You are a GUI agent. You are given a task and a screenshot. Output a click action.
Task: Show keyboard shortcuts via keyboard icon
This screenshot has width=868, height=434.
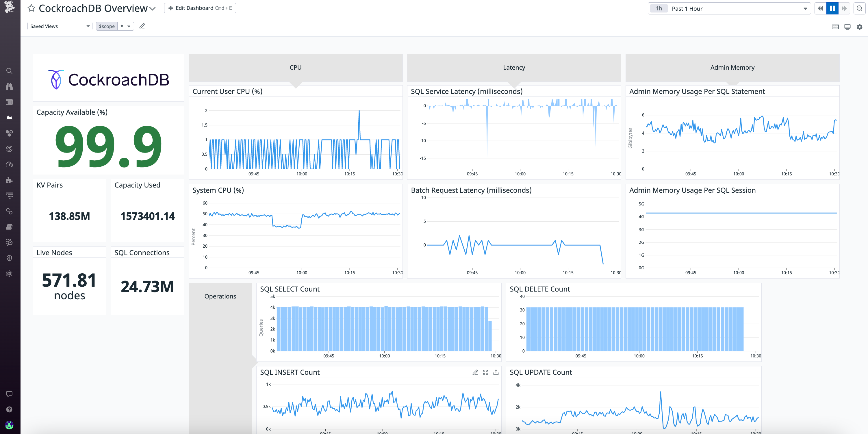(x=835, y=26)
